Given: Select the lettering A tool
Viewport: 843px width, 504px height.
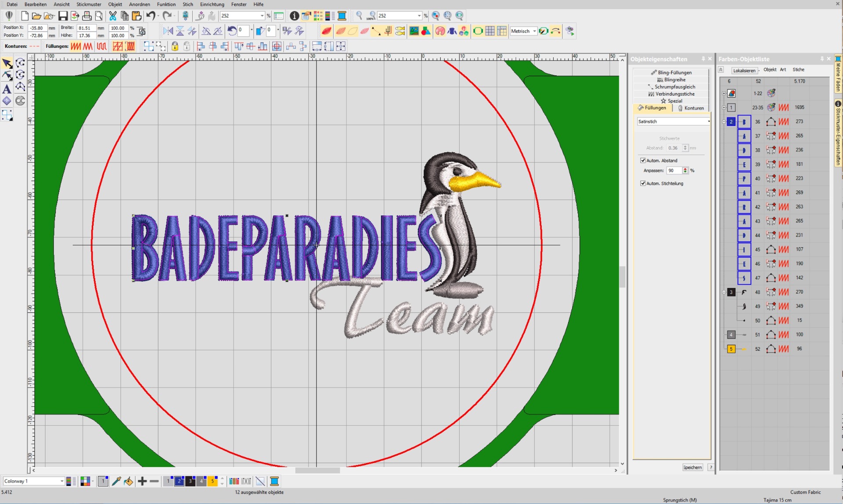Looking at the screenshot, I should click(7, 89).
